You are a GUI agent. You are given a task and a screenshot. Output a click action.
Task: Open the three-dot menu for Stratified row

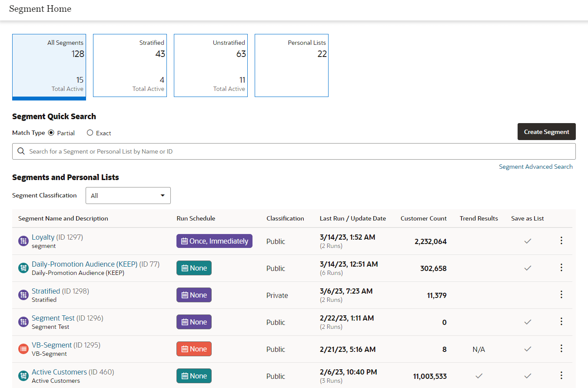coord(561,294)
